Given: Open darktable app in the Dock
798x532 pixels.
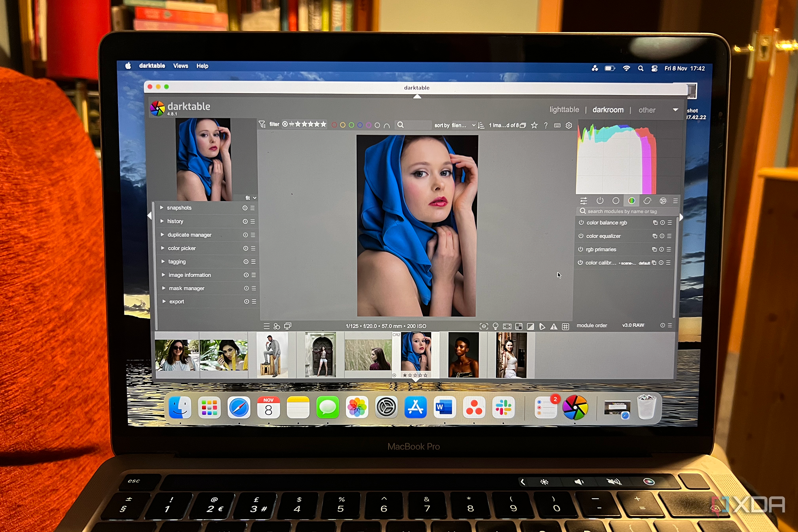Looking at the screenshot, I should [x=575, y=408].
